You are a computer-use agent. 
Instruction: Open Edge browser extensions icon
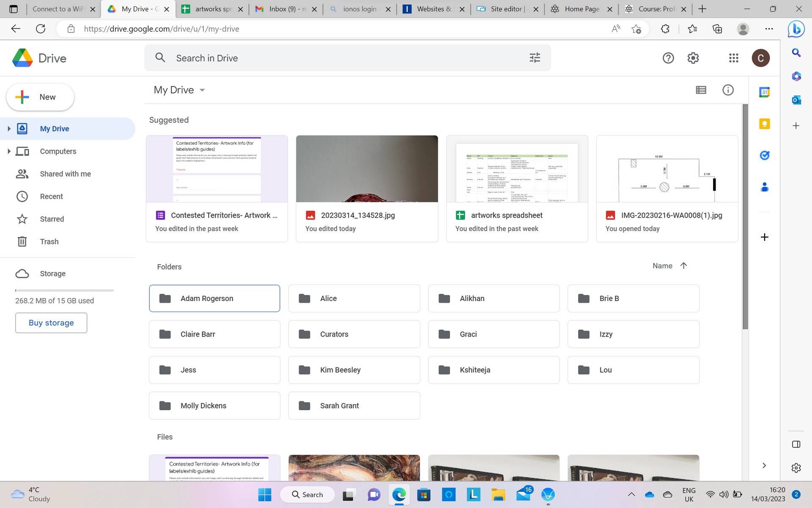pos(665,29)
